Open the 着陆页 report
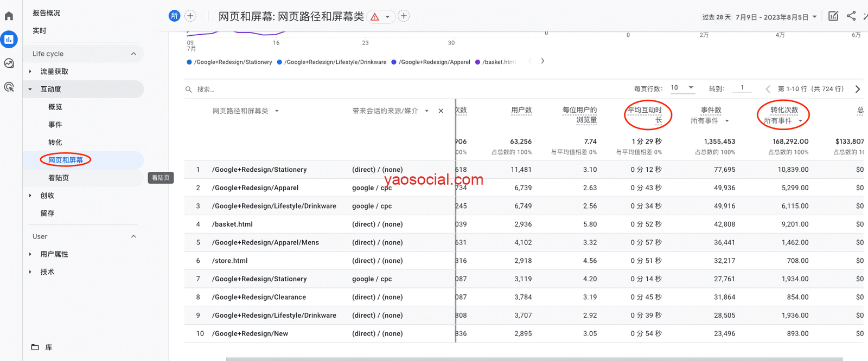Screen dimensions: 868x361 59,178
